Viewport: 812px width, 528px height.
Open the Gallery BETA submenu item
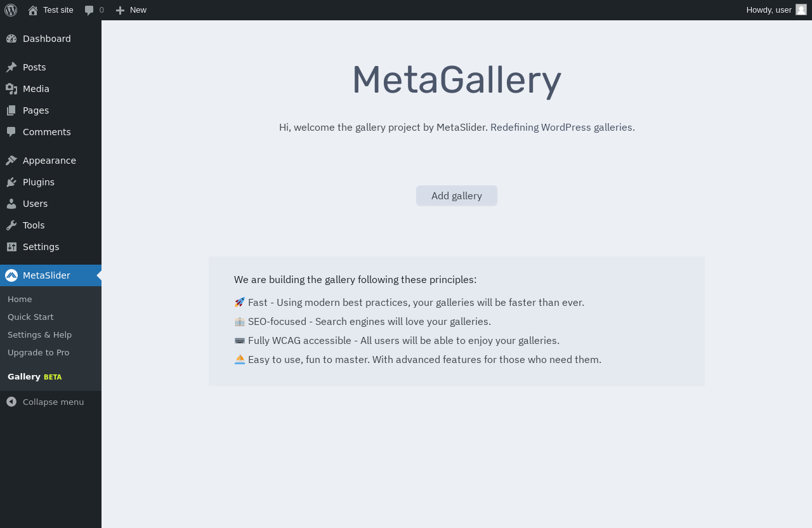[x=34, y=376]
